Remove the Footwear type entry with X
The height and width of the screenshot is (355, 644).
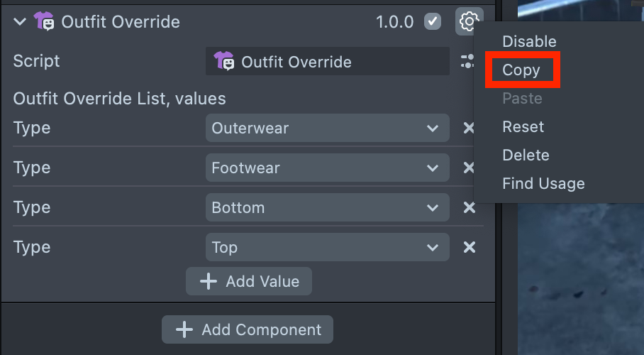point(469,168)
